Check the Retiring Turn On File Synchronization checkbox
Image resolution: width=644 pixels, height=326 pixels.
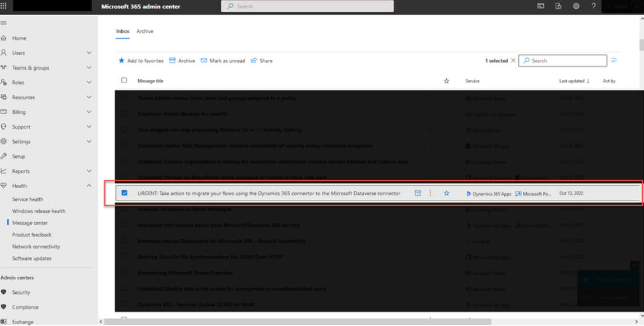pyautogui.click(x=124, y=257)
